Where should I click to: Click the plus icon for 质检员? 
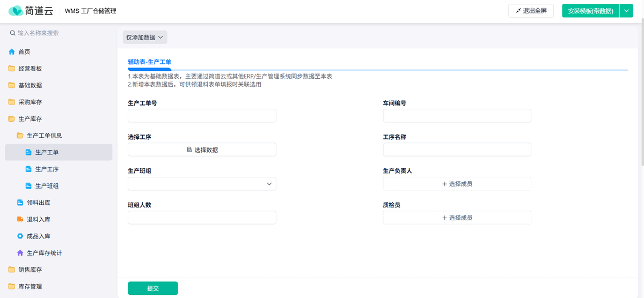click(x=444, y=218)
